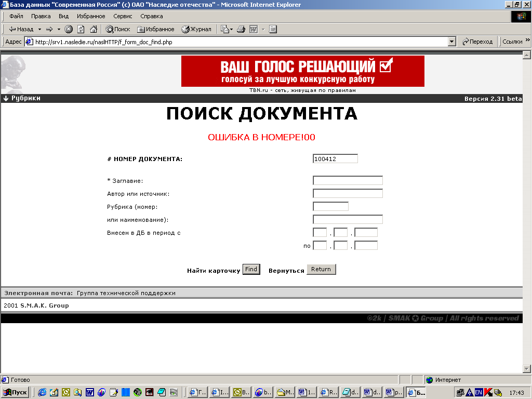Click the Готово status bar text
532x399 pixels.
point(20,380)
